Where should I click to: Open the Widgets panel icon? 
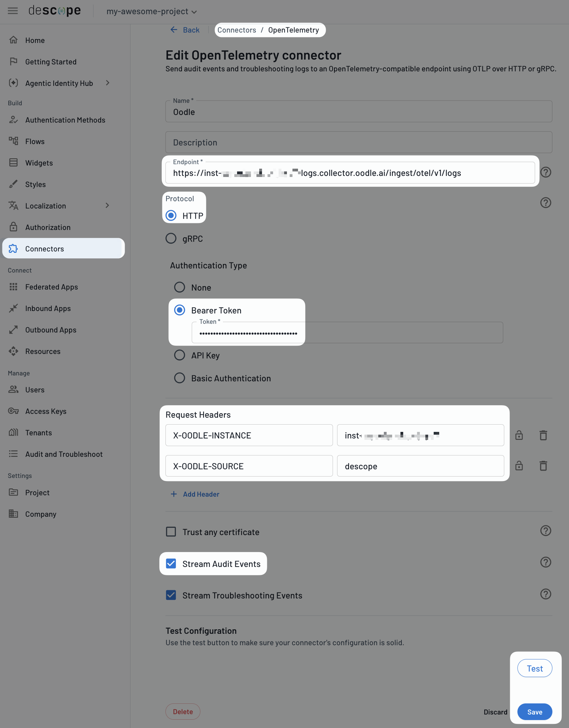coord(13,163)
